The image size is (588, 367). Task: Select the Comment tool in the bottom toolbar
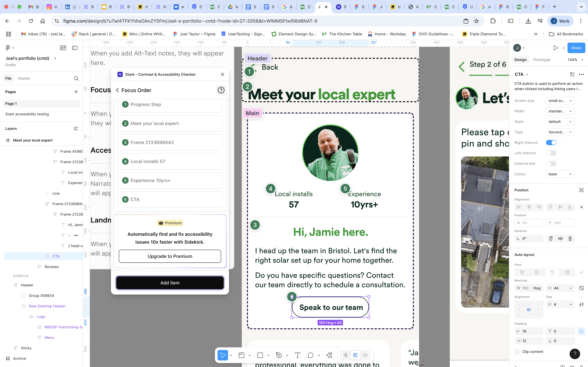pyautogui.click(x=311, y=355)
